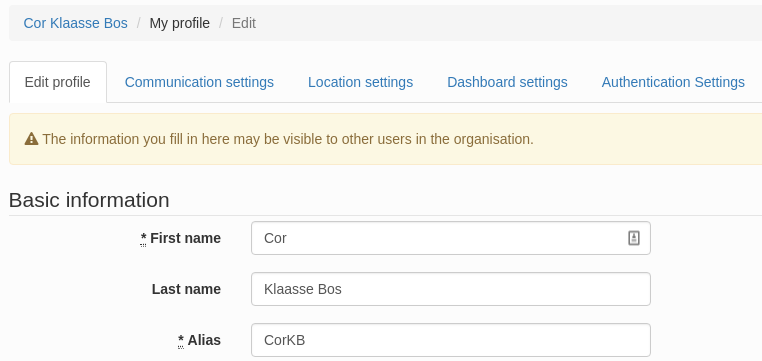This screenshot has height=361, width=762.
Task: Click the warning triangle icon in alert
Action: point(32,139)
